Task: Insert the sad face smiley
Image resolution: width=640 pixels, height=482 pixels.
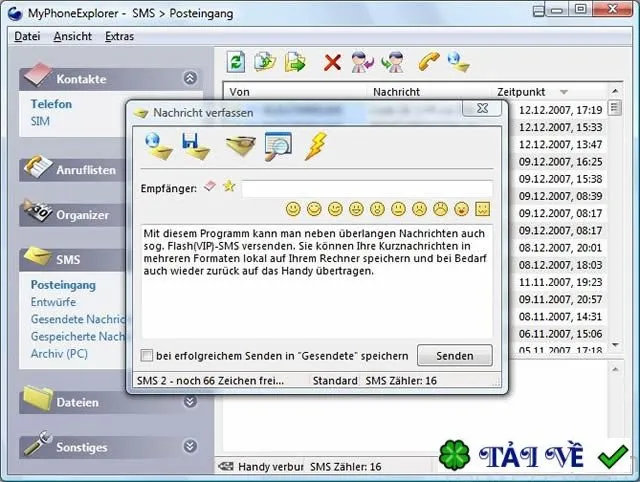Action: [419, 209]
